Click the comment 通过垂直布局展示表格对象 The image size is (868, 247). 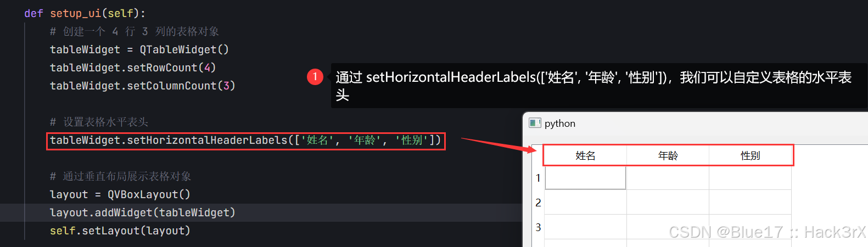[121, 176]
